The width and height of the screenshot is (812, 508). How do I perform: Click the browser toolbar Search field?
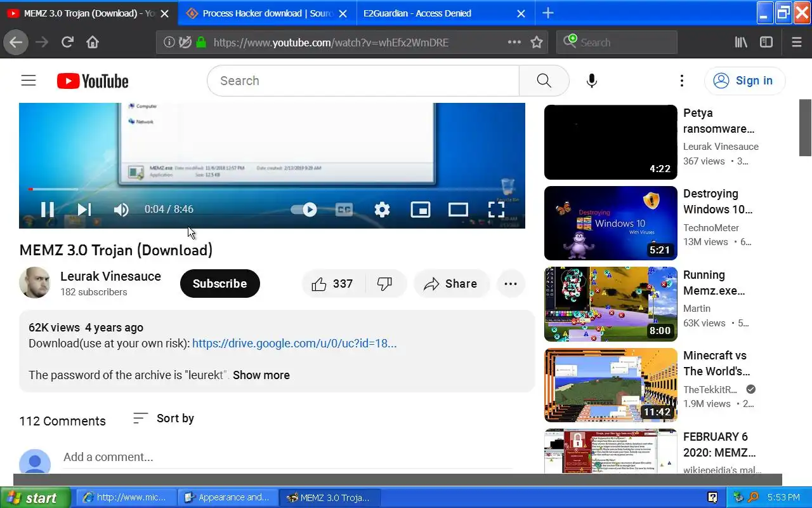click(617, 43)
